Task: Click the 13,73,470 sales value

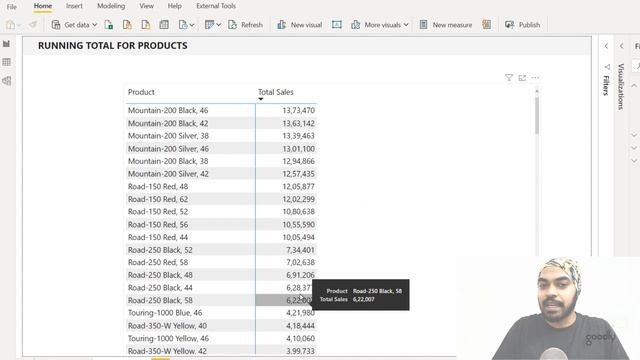Action: [x=298, y=110]
